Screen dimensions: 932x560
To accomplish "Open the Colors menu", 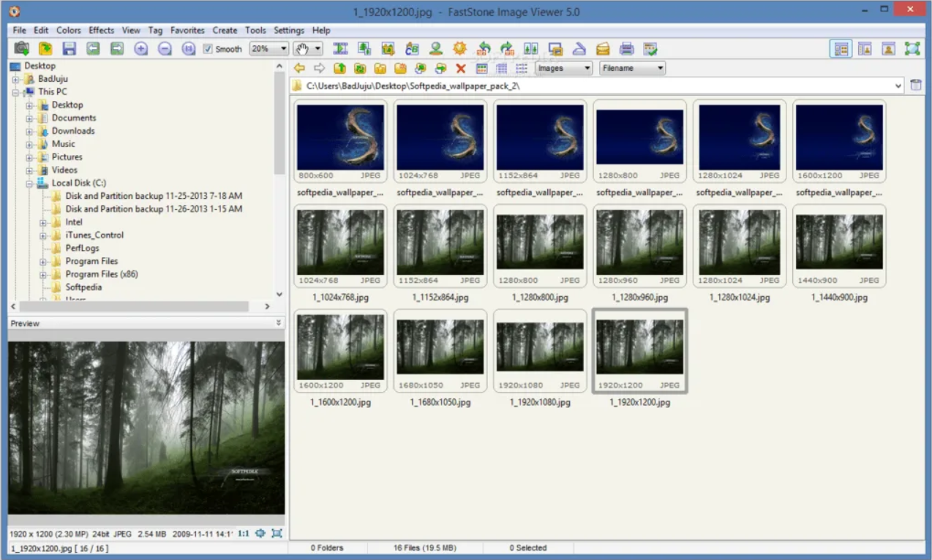I will (x=68, y=30).
